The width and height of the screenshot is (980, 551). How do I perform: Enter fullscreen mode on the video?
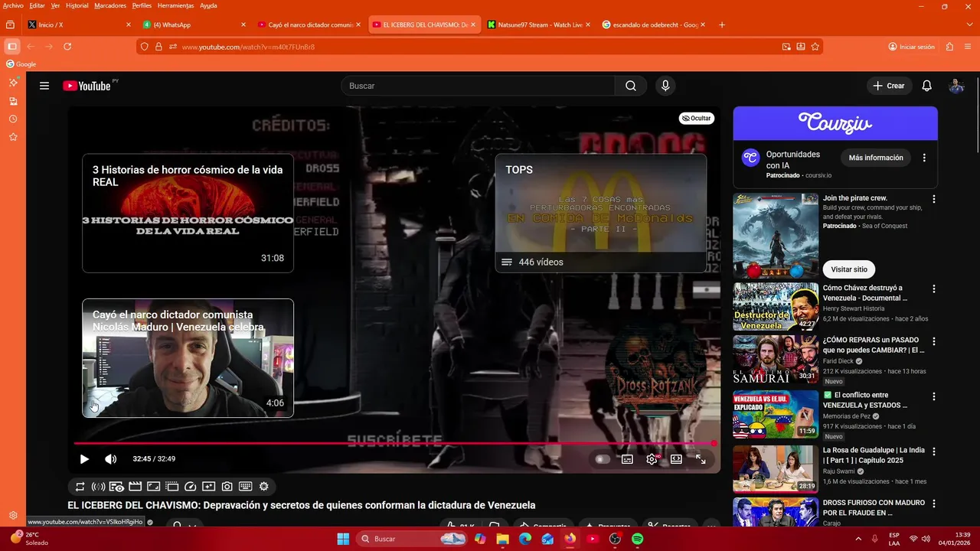(701, 459)
